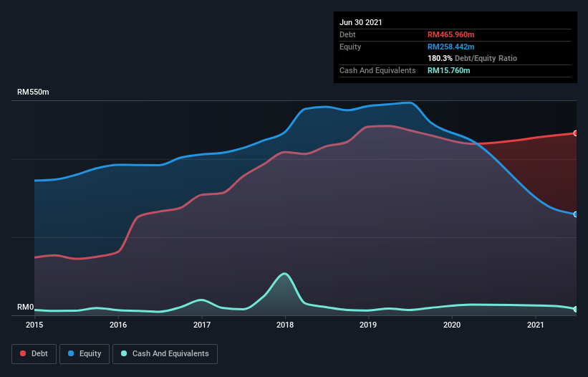Click the 2021 x-axis label
Screen dimensions: 588x377
tap(536, 325)
